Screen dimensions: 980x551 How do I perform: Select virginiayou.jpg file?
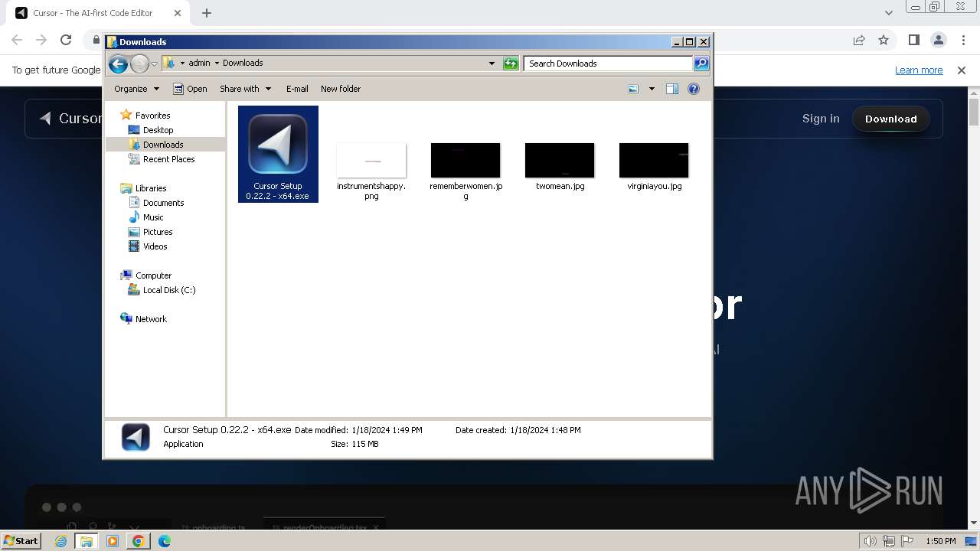[654, 166]
